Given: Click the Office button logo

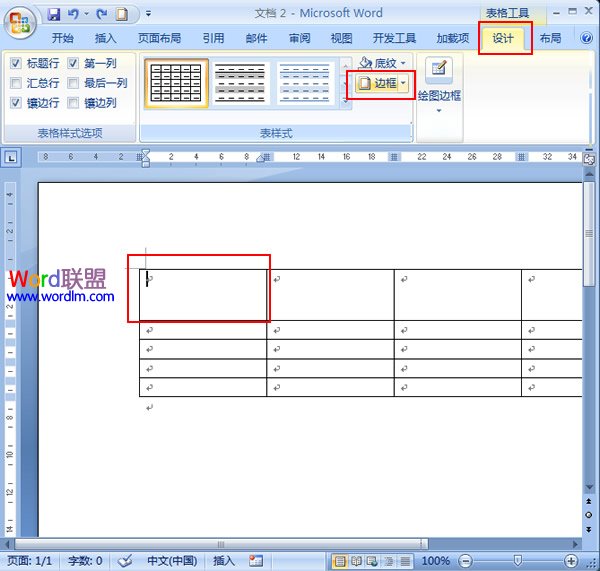Looking at the screenshot, I should coord(20,20).
